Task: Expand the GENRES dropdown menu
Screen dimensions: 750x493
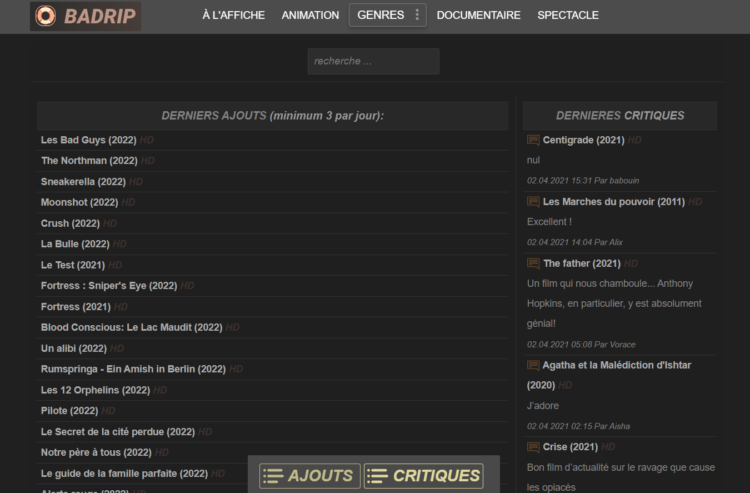Action: coord(387,15)
